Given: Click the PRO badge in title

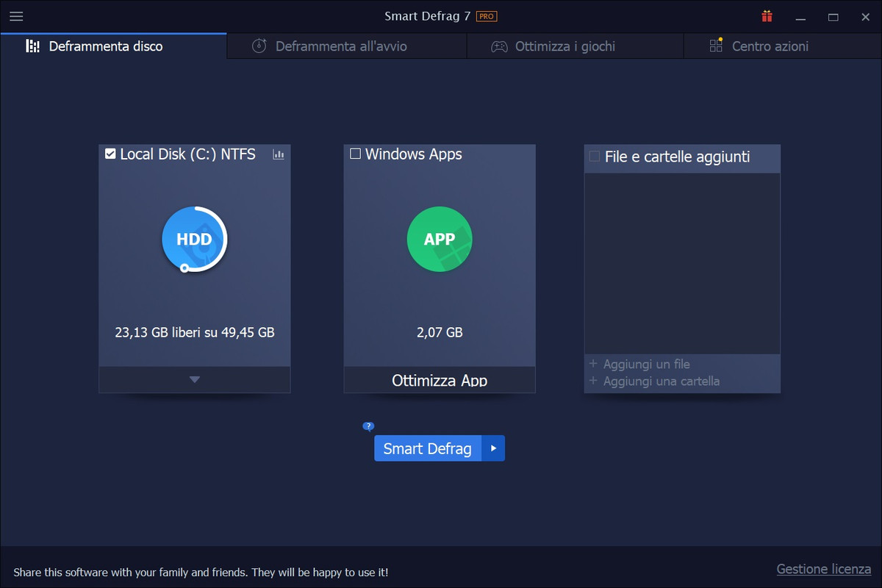Looking at the screenshot, I should 487,16.
